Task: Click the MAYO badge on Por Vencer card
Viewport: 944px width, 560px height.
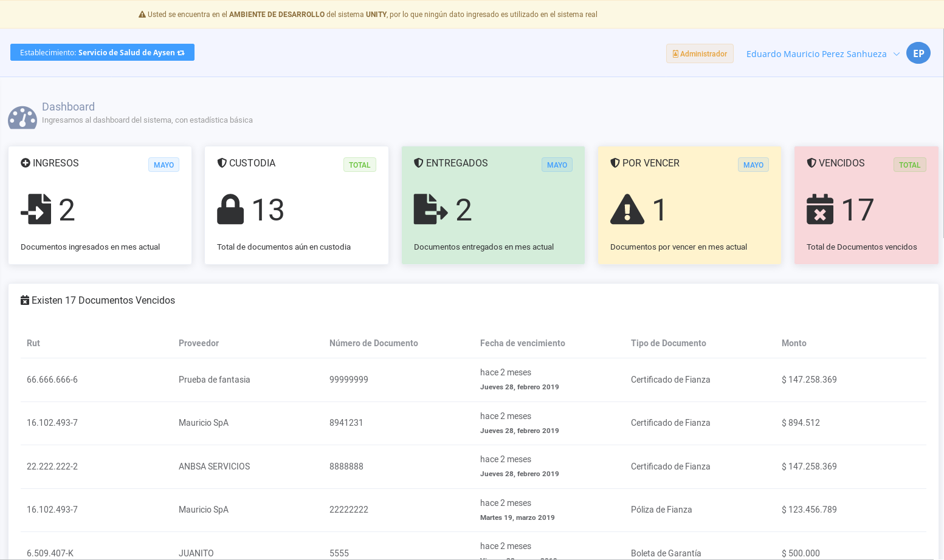Action: tap(753, 165)
